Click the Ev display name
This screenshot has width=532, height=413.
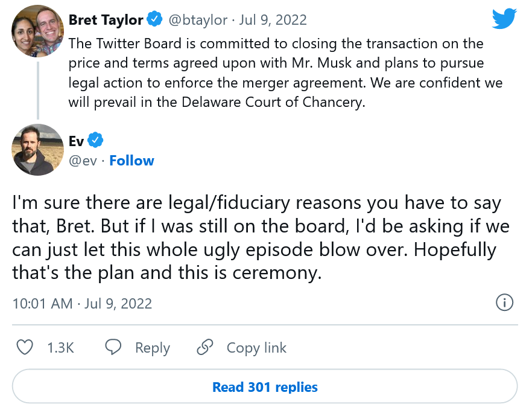77,141
